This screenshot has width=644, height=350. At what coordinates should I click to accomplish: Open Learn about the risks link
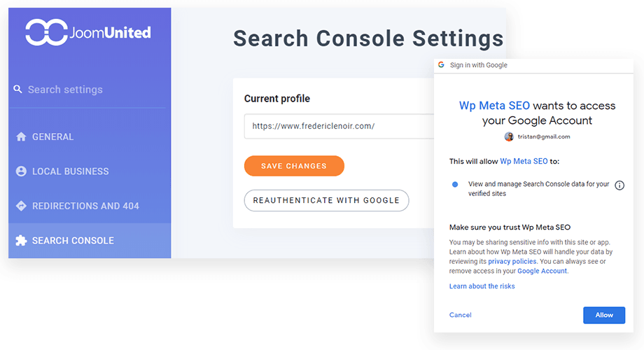coord(483,286)
